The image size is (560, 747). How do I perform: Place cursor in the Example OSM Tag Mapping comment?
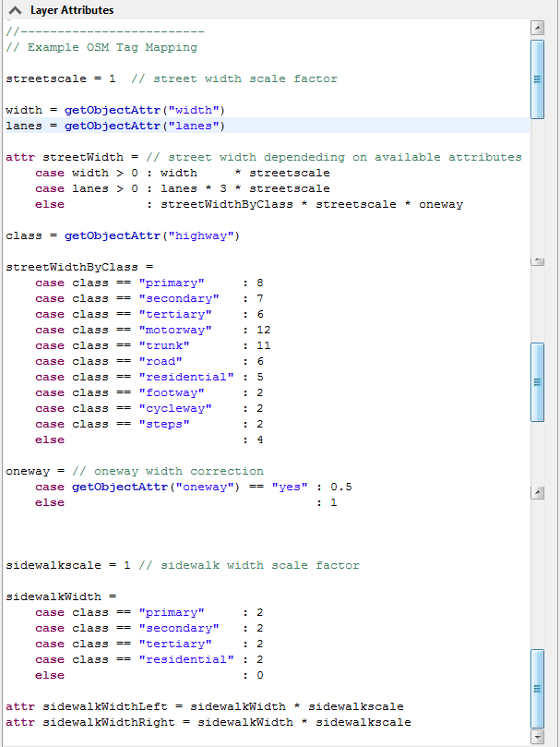coord(111,47)
